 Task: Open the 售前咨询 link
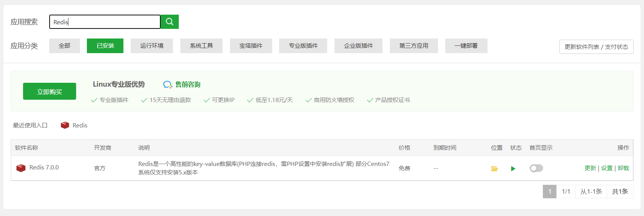click(188, 84)
